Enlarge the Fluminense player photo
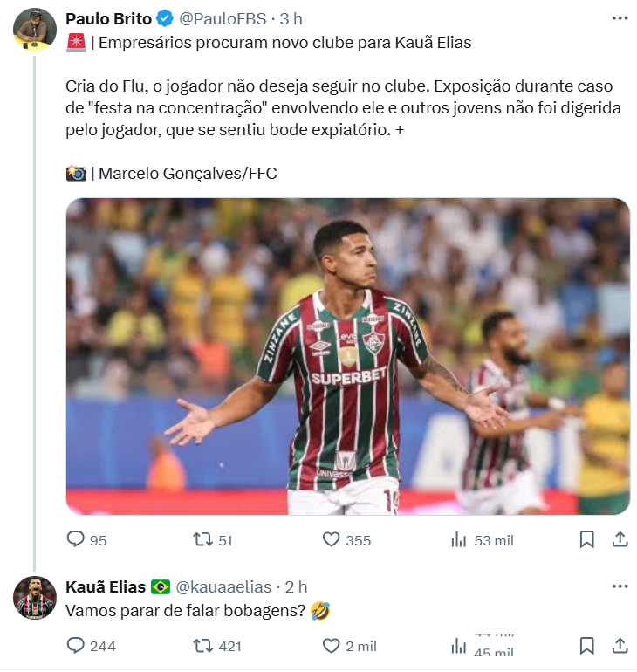 pyautogui.click(x=347, y=356)
